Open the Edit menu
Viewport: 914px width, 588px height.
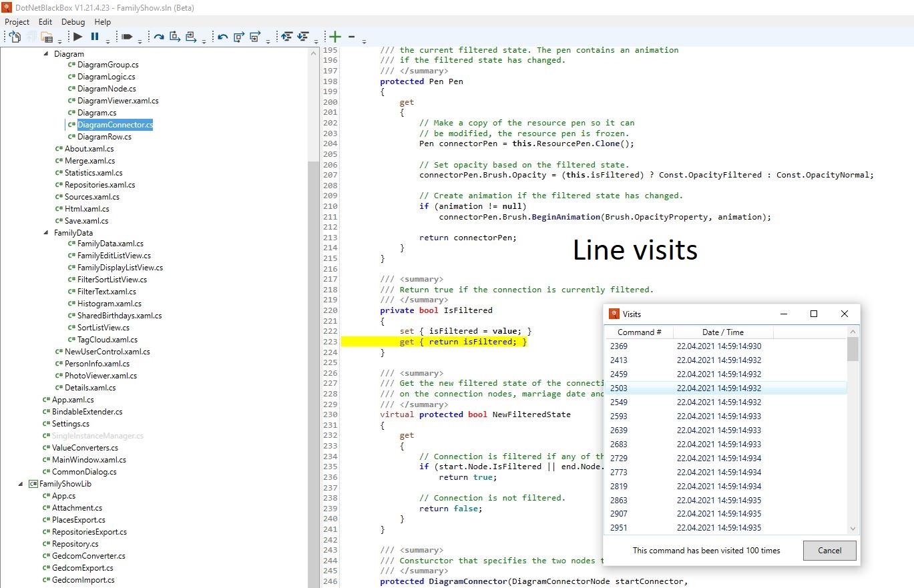45,22
